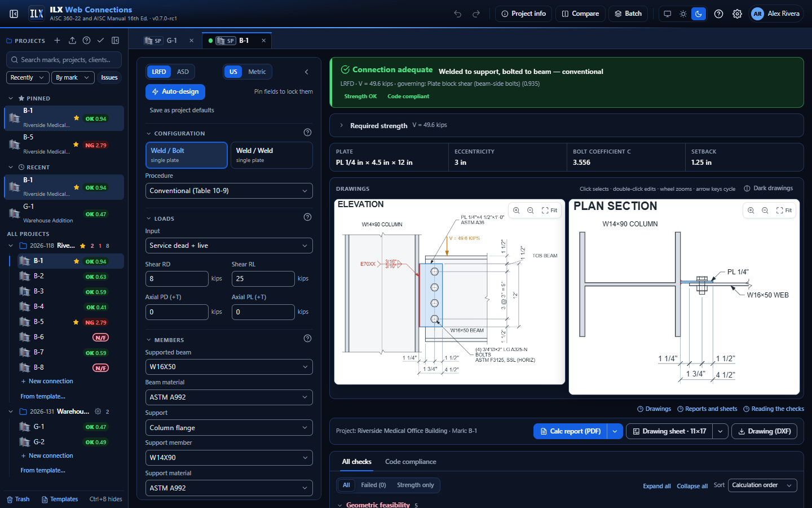The width and height of the screenshot is (812, 508).
Task: Toggle the left sidebar panel icon
Action: coord(14,14)
